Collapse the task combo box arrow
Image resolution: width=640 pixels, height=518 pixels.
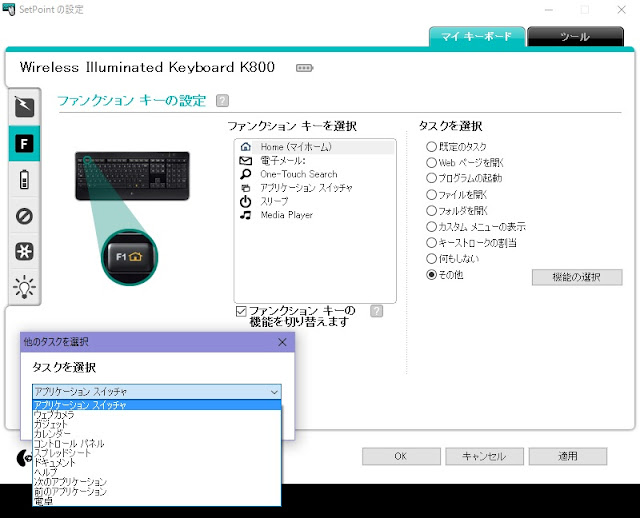[274, 392]
